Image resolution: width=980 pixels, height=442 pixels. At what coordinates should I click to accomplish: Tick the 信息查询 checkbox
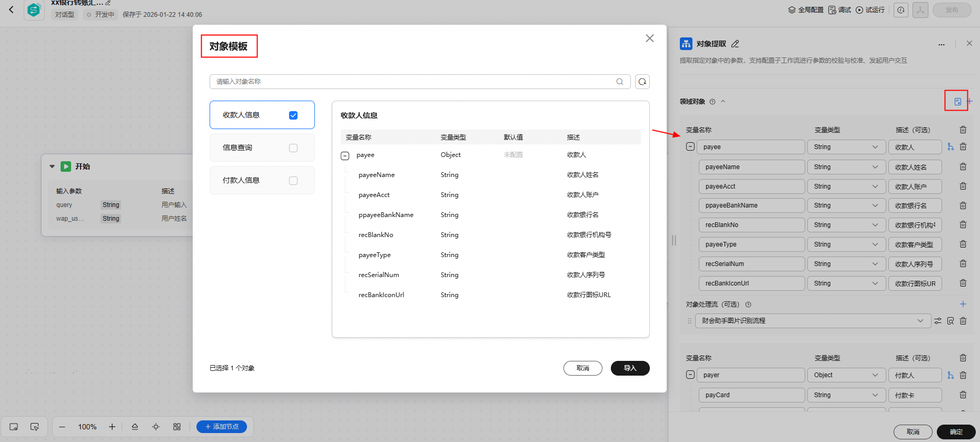293,148
